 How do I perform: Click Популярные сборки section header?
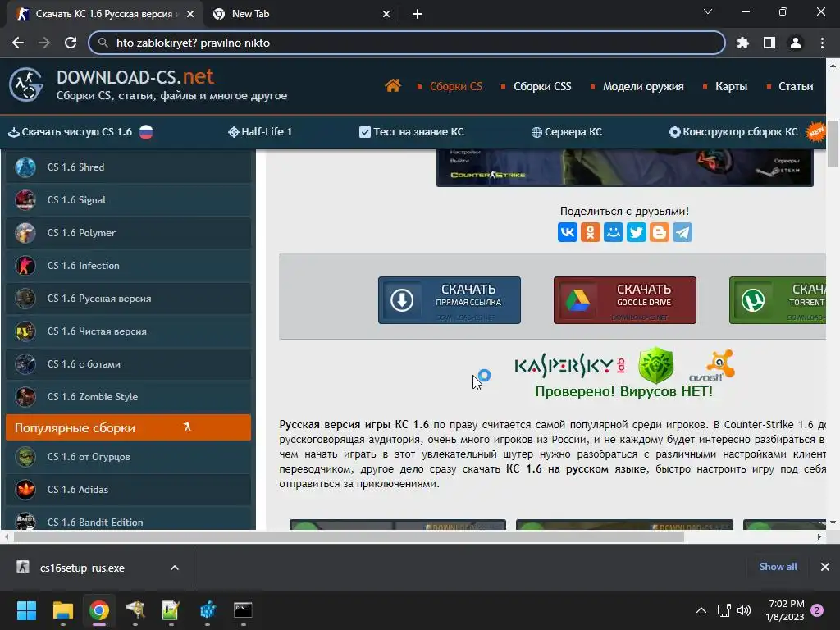click(x=128, y=427)
